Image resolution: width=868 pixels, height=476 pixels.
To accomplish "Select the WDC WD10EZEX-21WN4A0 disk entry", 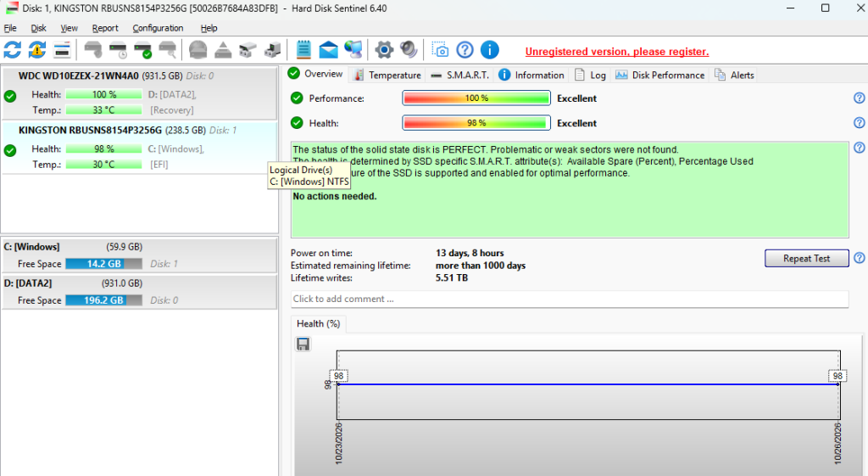I will 139,93.
